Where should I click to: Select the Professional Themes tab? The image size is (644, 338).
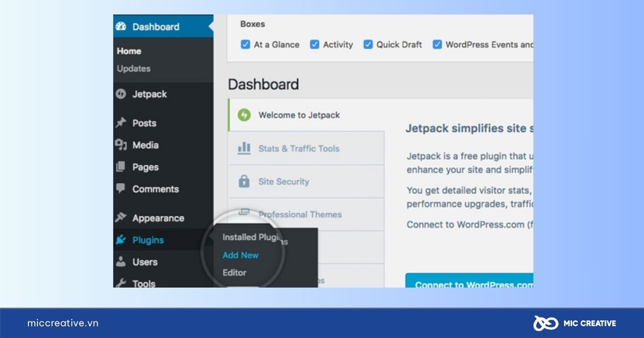tap(306, 214)
